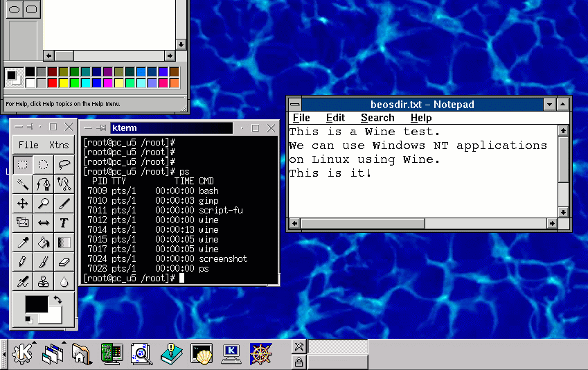588x370 pixels.
Task: Click Paint vertical scrollbar down arrow
Action: point(181,44)
